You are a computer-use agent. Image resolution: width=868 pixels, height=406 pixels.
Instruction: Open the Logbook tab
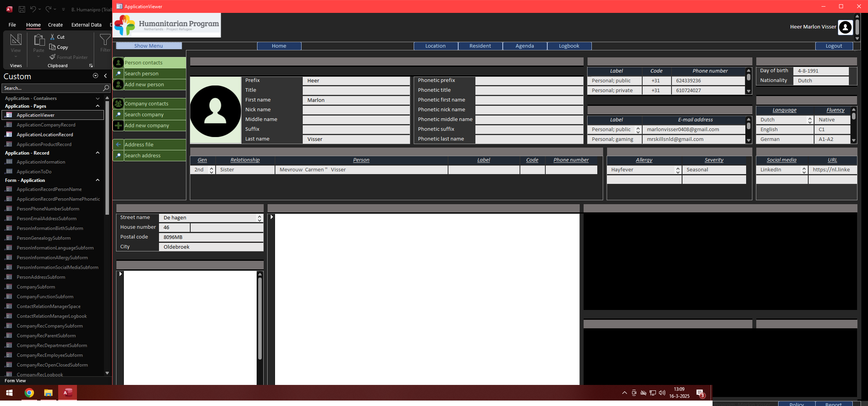pos(569,46)
